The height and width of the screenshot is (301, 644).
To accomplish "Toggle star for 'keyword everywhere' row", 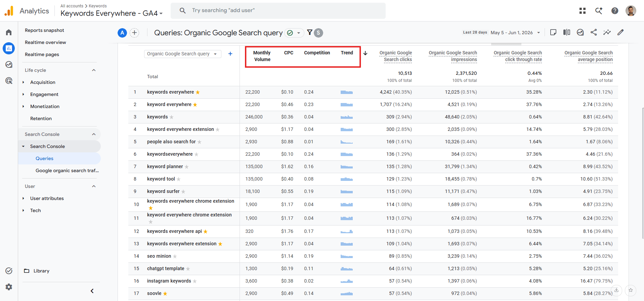I will coord(195,105).
